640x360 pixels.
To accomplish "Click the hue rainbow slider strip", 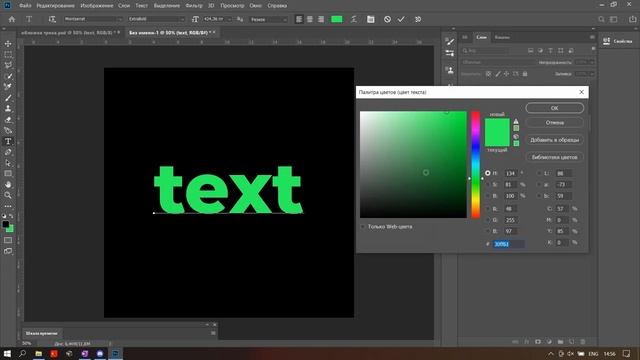I will [476, 164].
